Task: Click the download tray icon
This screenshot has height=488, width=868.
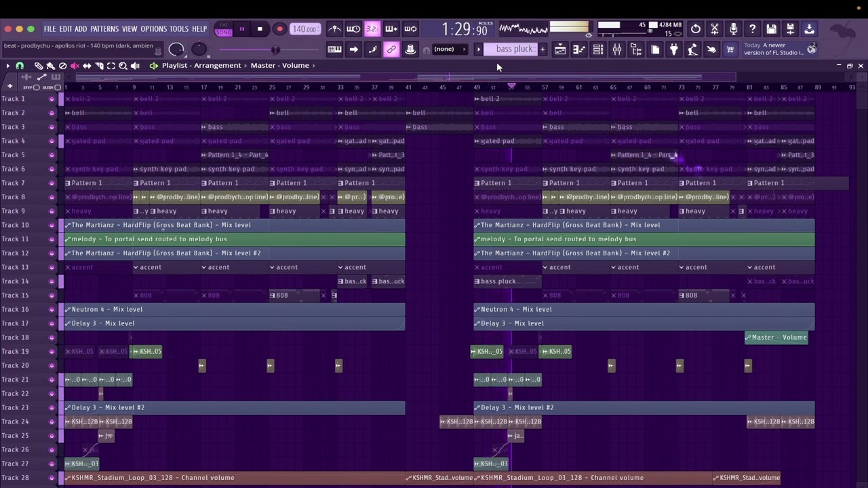Action: point(810,29)
